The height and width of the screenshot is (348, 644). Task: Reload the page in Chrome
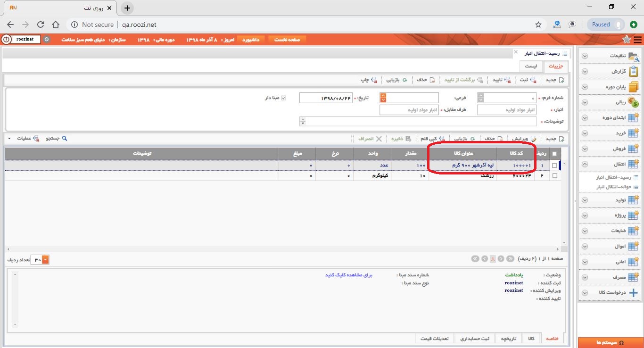41,25
